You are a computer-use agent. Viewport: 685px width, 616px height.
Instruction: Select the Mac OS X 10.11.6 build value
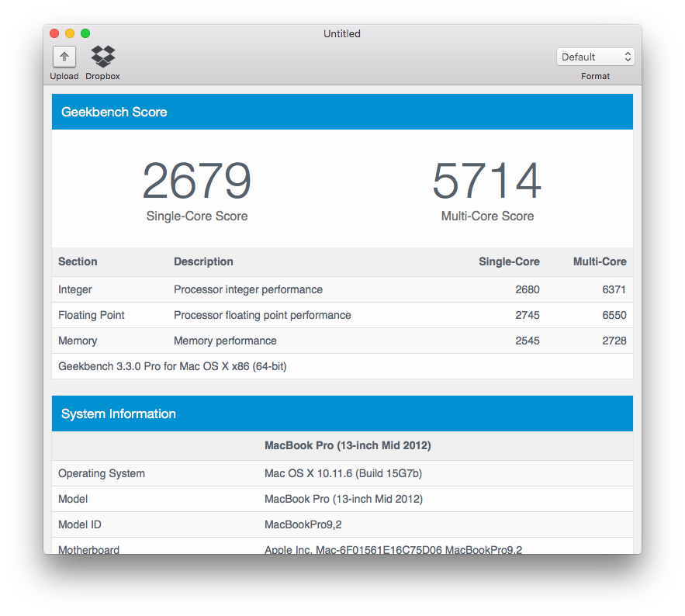pos(344,473)
